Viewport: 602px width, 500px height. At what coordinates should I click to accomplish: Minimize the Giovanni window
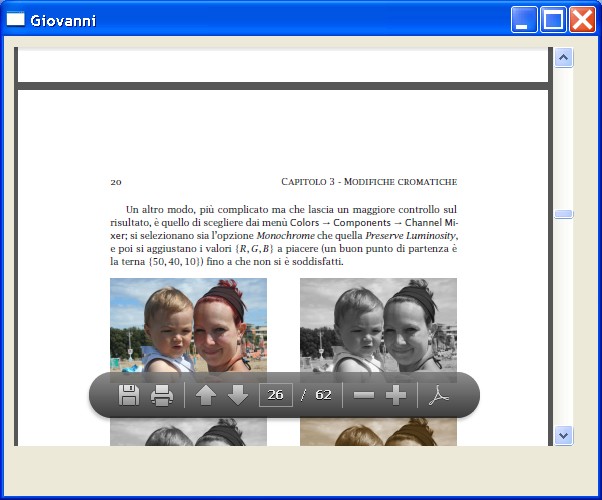pos(525,20)
